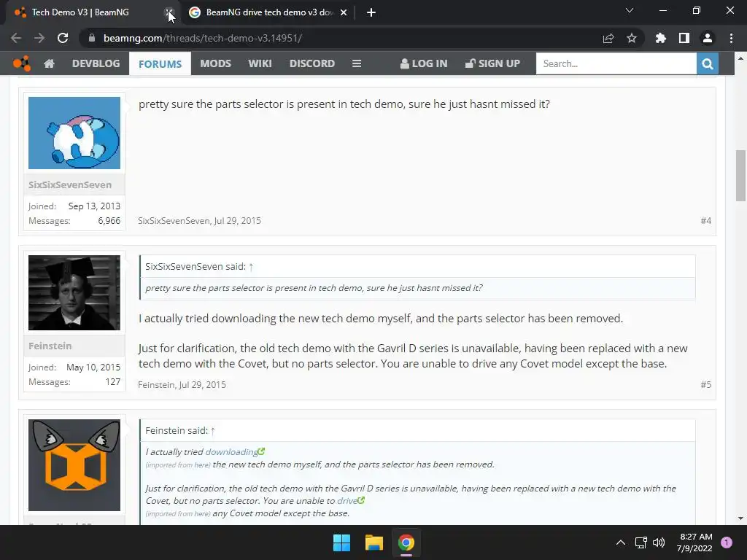Image resolution: width=747 pixels, height=560 pixels.
Task: Open the orange cube cat-ears avatar
Action: (74, 465)
